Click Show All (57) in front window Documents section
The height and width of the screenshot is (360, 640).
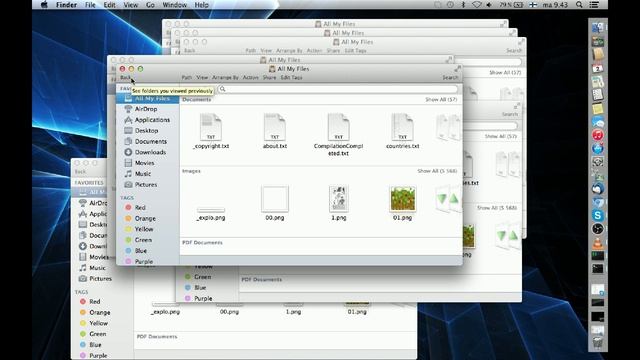[441, 100]
